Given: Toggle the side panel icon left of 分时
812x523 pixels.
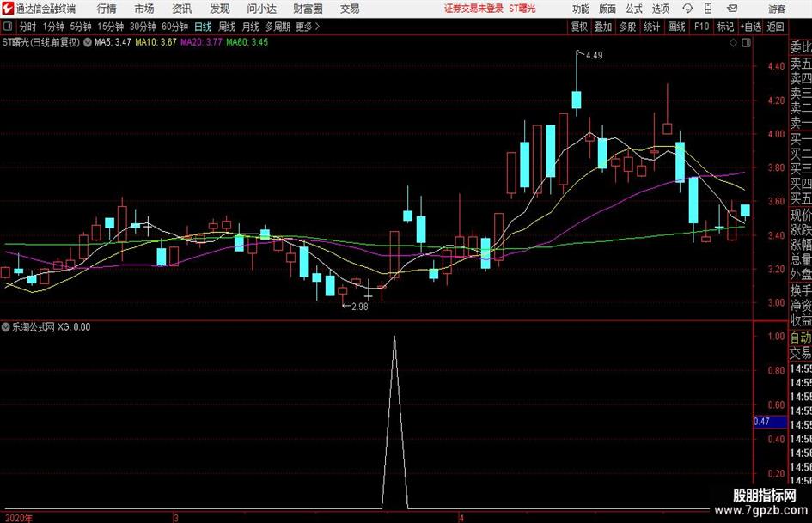Looking at the screenshot, I should [8, 27].
